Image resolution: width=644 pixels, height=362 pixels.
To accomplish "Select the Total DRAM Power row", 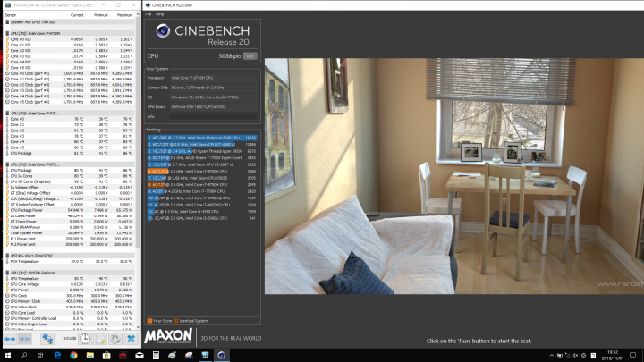I will [69, 227].
